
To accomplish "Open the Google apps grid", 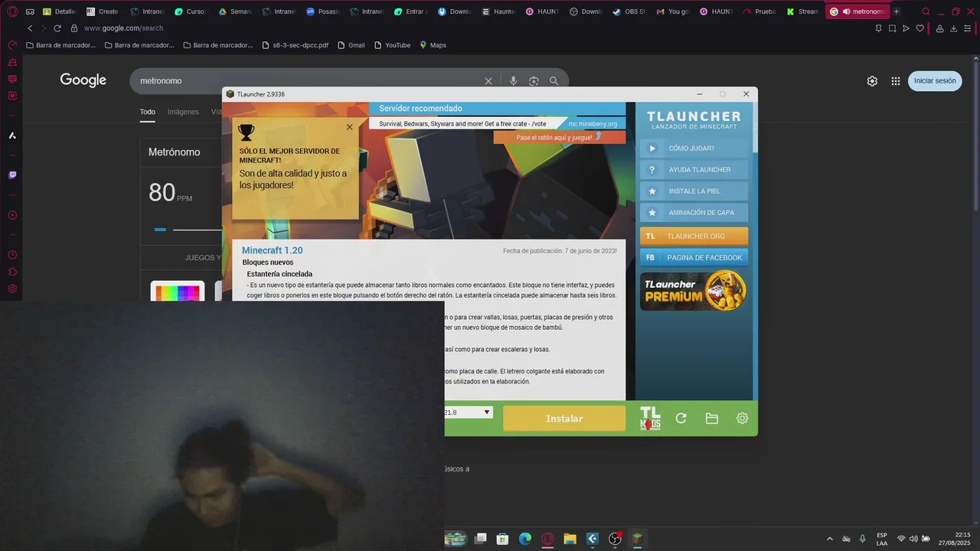I will [896, 80].
